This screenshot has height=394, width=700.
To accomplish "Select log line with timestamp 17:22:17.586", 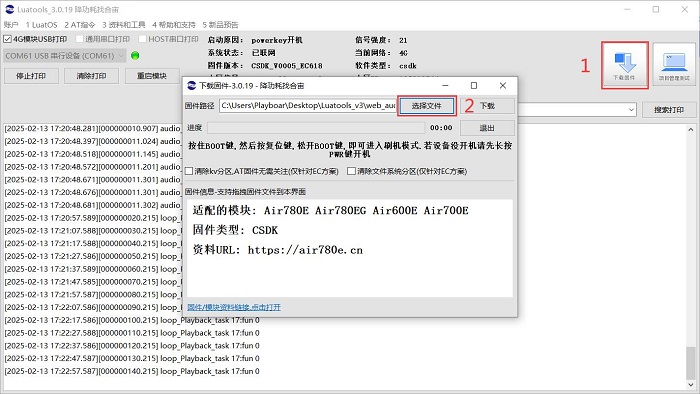I will coord(132,320).
